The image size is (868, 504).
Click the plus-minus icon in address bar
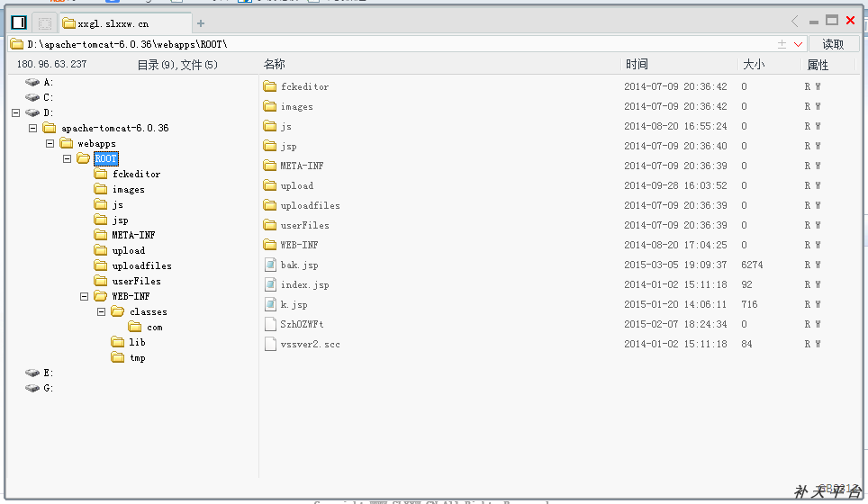click(782, 44)
